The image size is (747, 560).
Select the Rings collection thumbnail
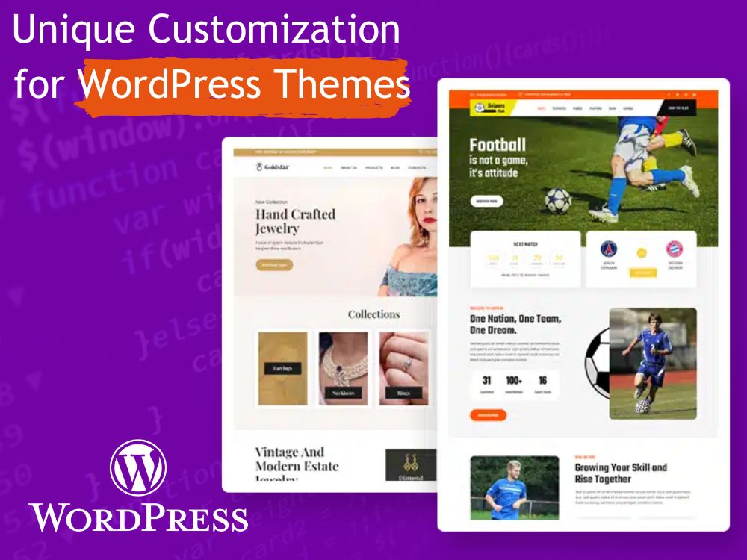tap(403, 368)
